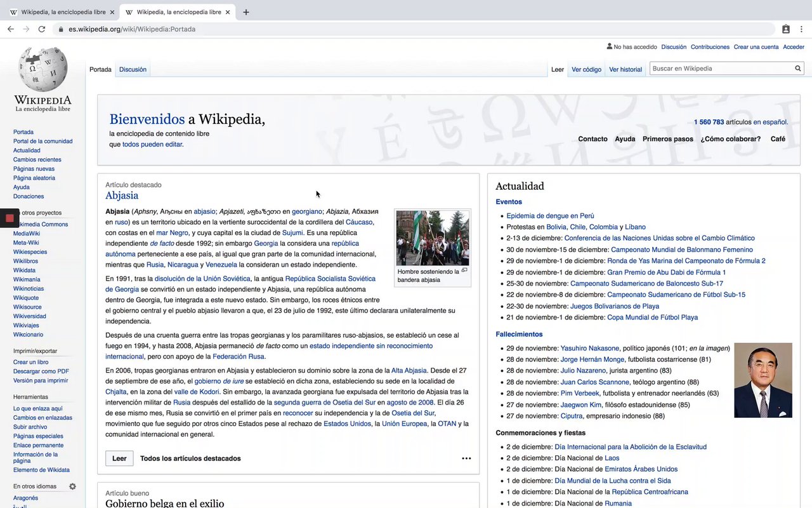Screen dimensions: 812x508
Task: Click 'Lo que enlaza aquí' tool link
Action: [x=37, y=408]
